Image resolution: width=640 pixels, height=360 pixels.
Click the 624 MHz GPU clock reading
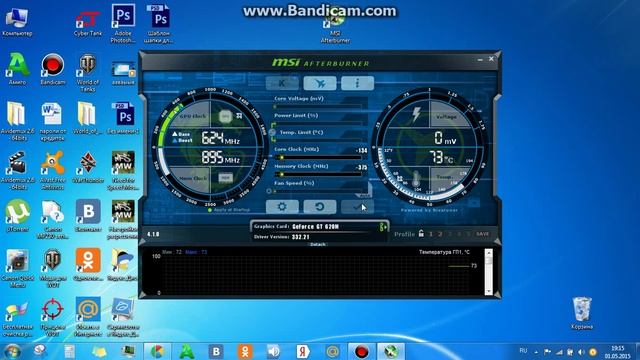(220, 138)
